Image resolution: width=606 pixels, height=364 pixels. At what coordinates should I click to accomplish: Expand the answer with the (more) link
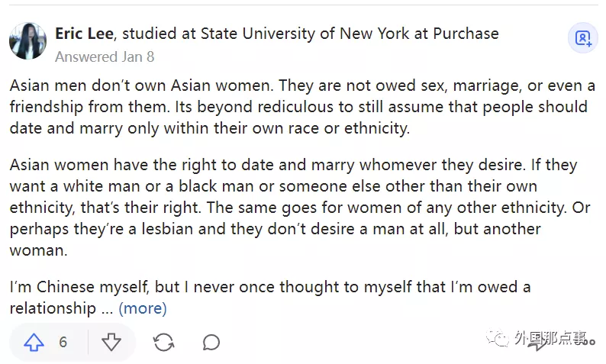tap(143, 309)
